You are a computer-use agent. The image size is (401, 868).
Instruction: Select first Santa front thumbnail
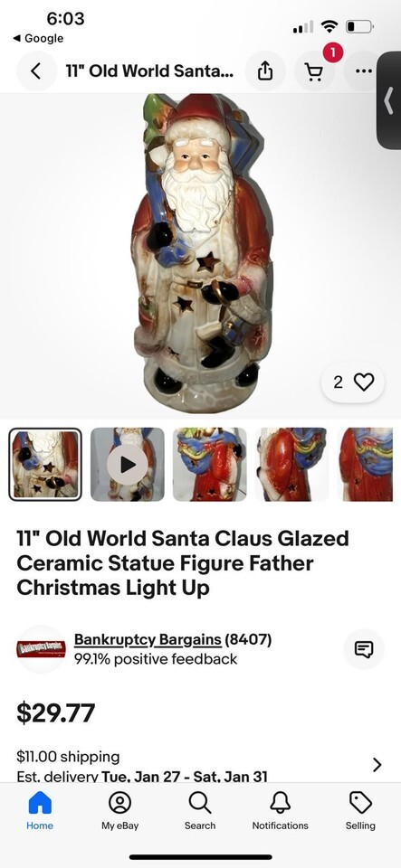pyautogui.click(x=45, y=465)
